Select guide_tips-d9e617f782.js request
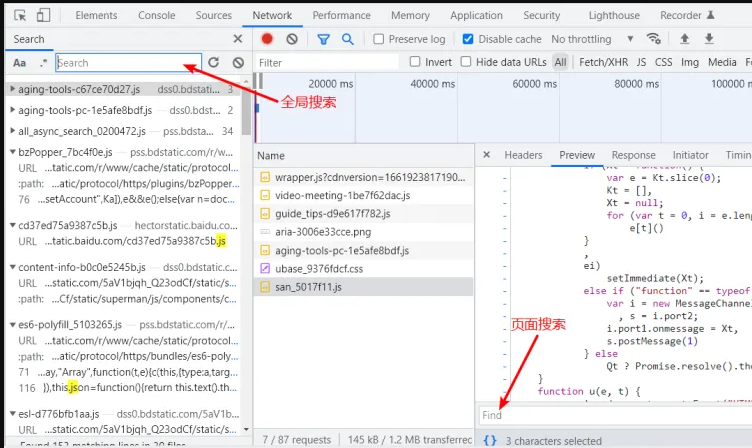Image resolution: width=752 pixels, height=448 pixels. coord(364,213)
